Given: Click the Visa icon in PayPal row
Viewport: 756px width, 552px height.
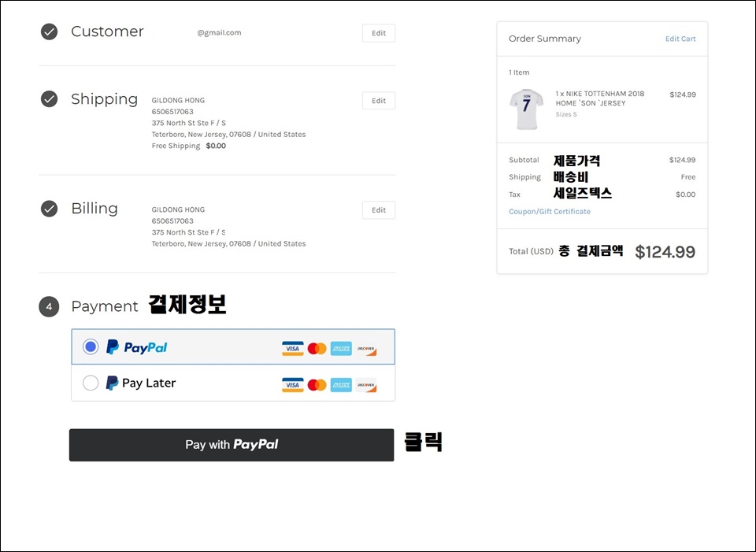Looking at the screenshot, I should 293,349.
